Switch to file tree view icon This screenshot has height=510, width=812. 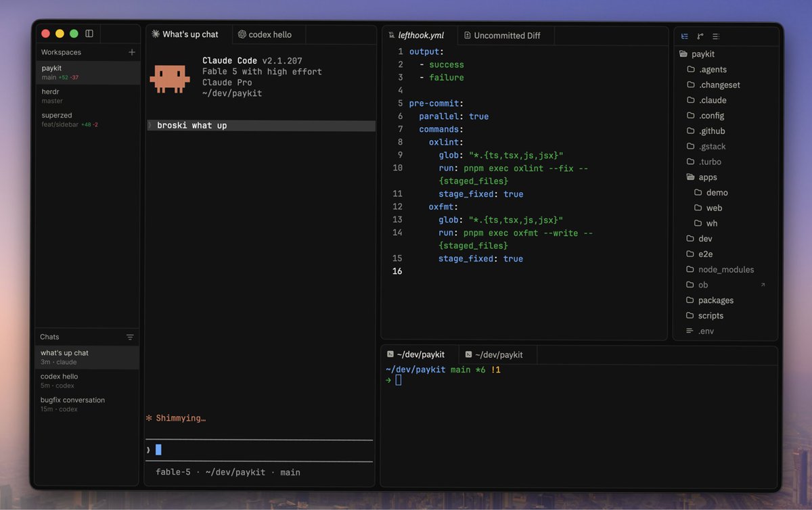(x=685, y=37)
